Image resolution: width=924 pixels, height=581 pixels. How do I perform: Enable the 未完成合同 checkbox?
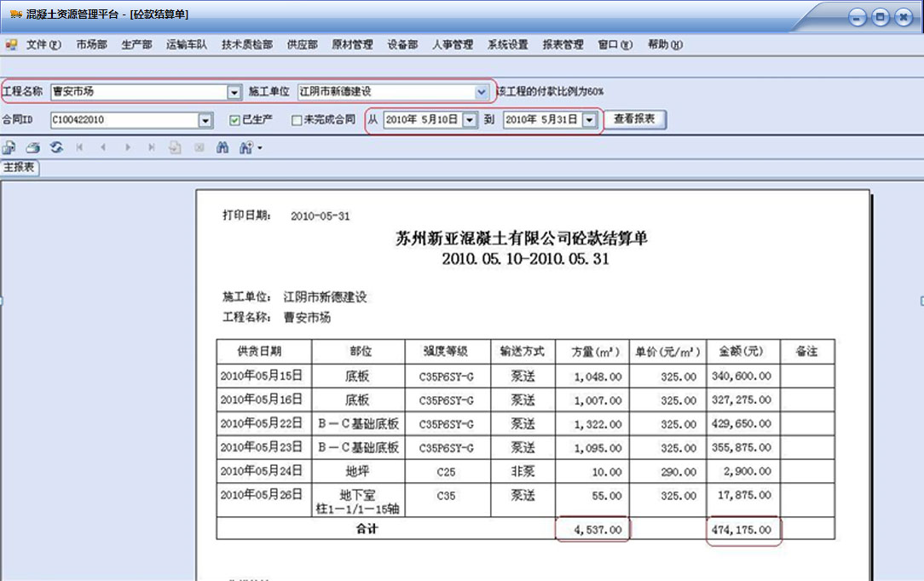[297, 120]
